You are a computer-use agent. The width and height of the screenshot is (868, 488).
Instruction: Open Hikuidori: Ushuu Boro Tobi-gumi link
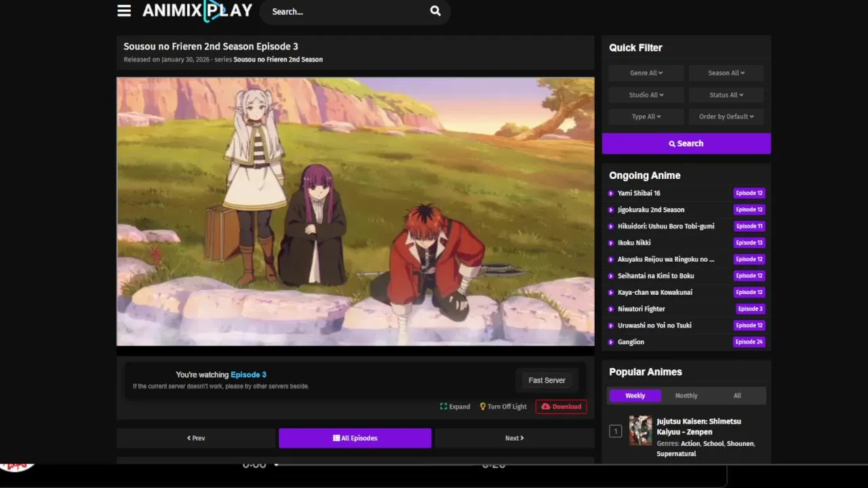[666, 226]
